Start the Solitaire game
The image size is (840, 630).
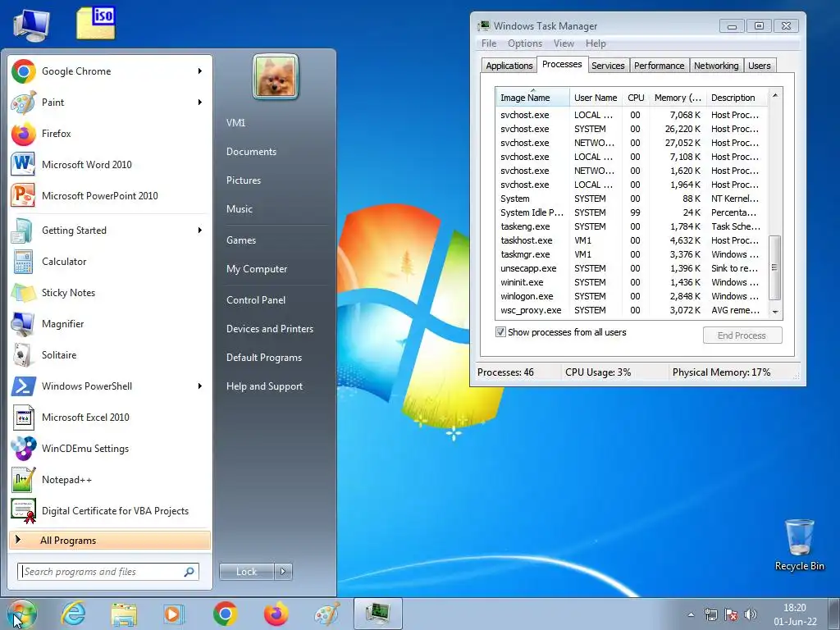click(x=110, y=354)
